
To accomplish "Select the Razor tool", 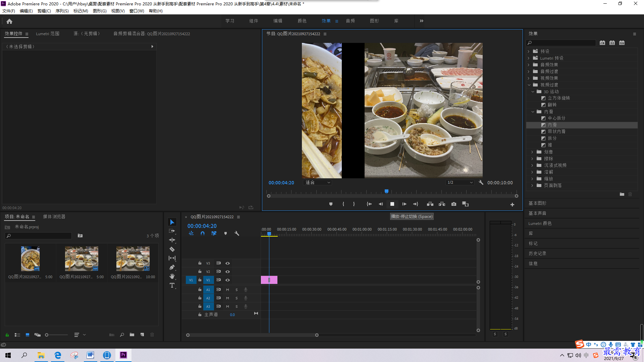I will (x=172, y=249).
